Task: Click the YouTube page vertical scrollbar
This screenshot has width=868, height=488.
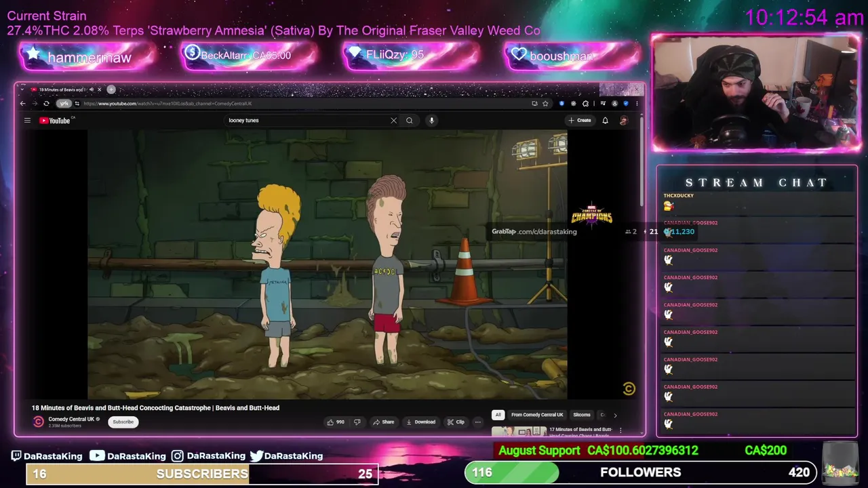Action: click(x=641, y=163)
